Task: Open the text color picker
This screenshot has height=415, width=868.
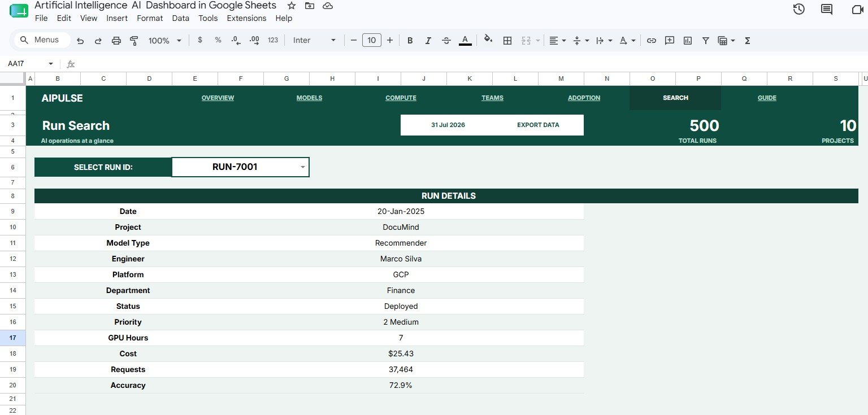Action: tap(465, 41)
